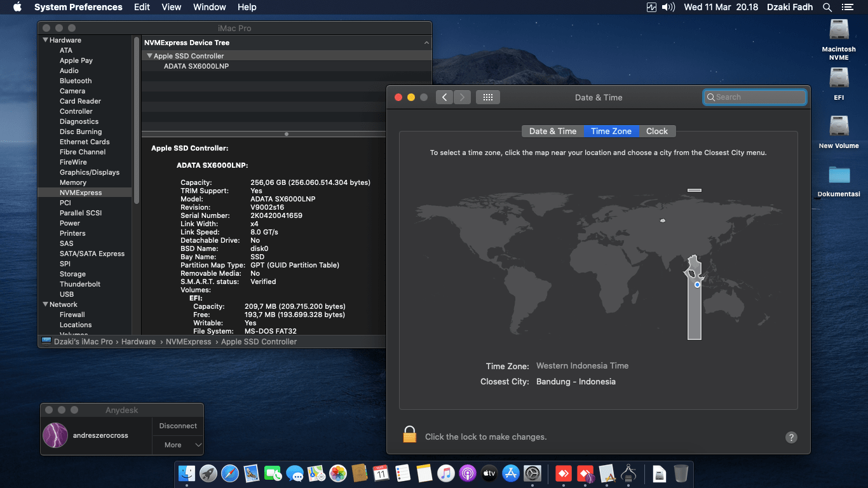Open the Window menu in the menu bar

tap(209, 7)
